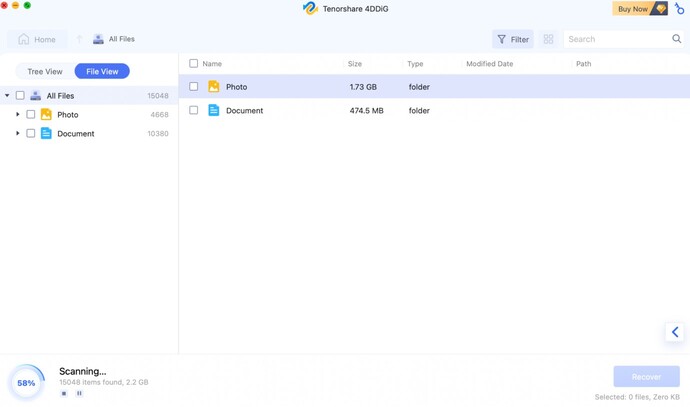Click the Document folder icon in file list
This screenshot has width=690, height=407.
tap(213, 111)
